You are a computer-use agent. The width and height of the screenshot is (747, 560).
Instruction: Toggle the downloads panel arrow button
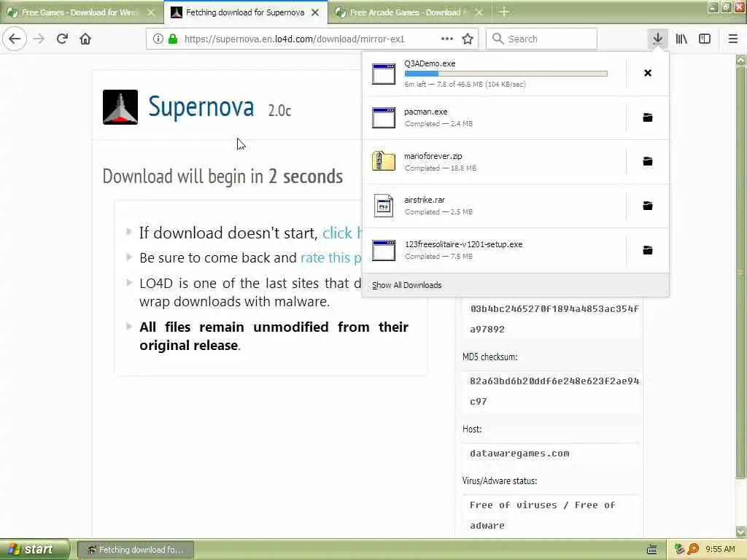[657, 39]
